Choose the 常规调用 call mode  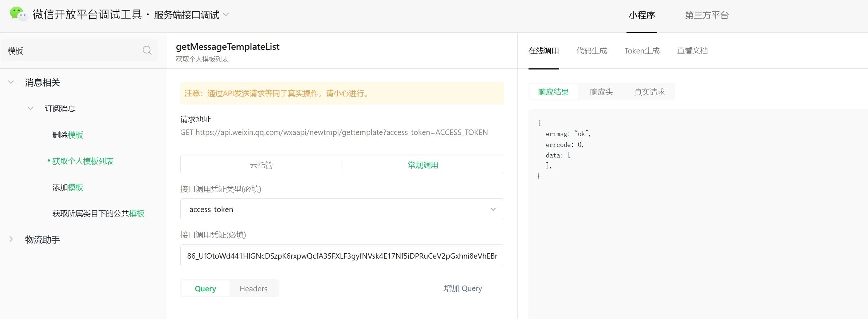tap(423, 165)
